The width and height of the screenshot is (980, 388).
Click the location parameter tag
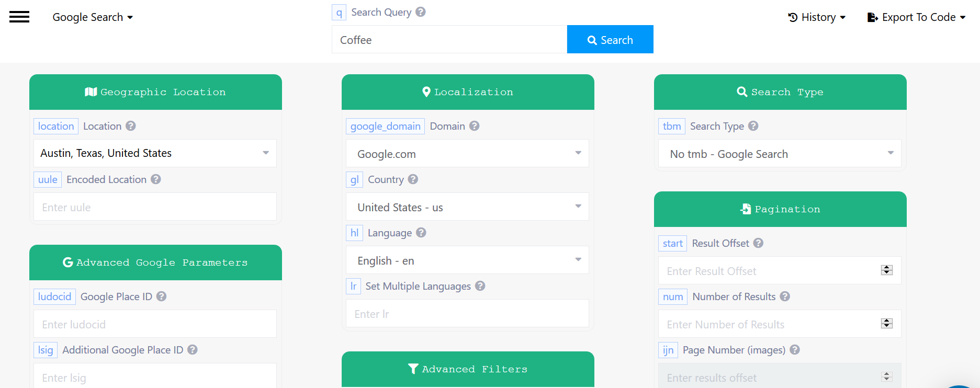point(56,126)
